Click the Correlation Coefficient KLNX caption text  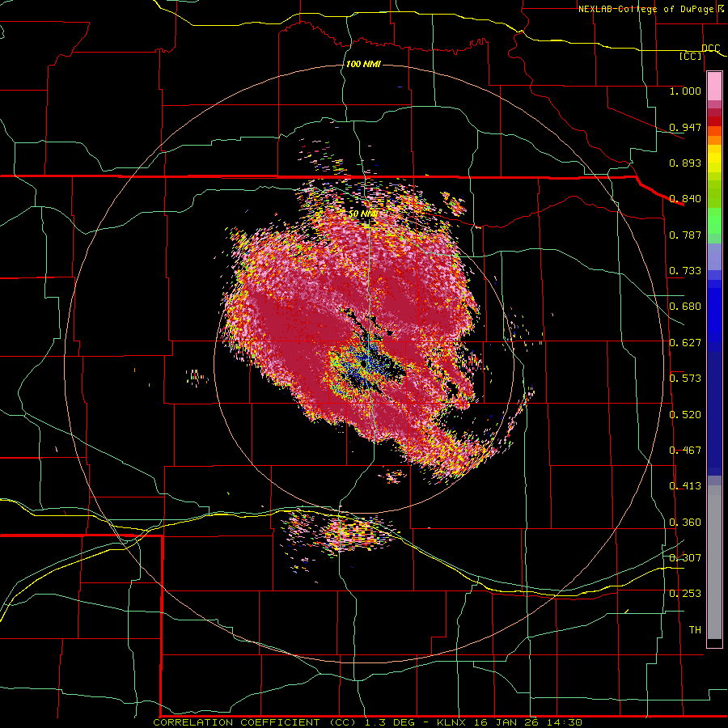click(x=367, y=722)
